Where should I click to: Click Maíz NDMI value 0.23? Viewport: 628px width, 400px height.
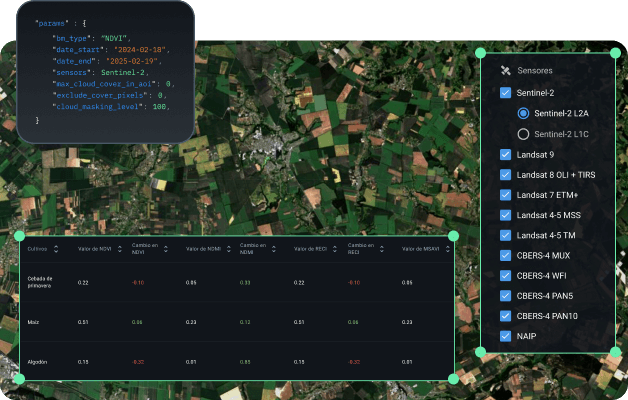pyautogui.click(x=191, y=322)
